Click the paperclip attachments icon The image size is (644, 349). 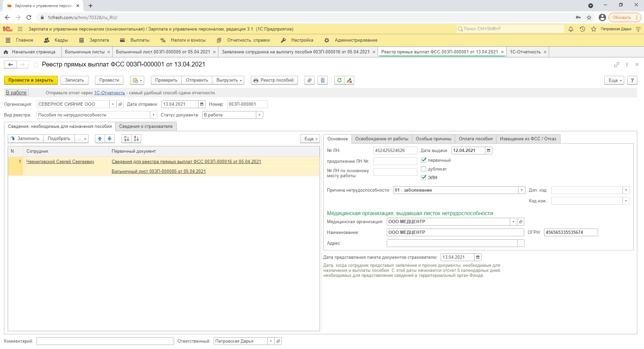point(309,80)
